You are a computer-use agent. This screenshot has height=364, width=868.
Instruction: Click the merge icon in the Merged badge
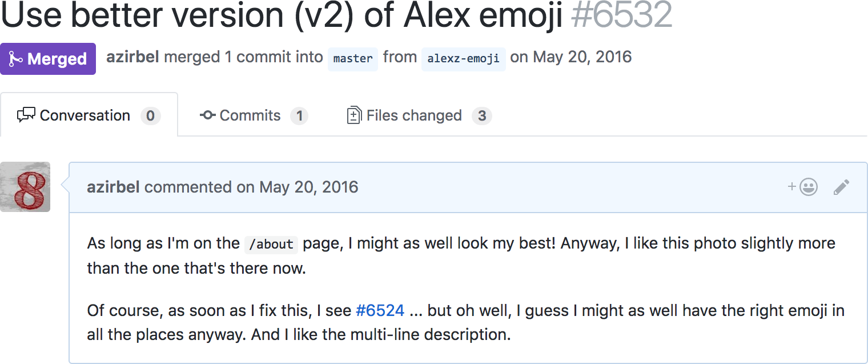[x=16, y=59]
